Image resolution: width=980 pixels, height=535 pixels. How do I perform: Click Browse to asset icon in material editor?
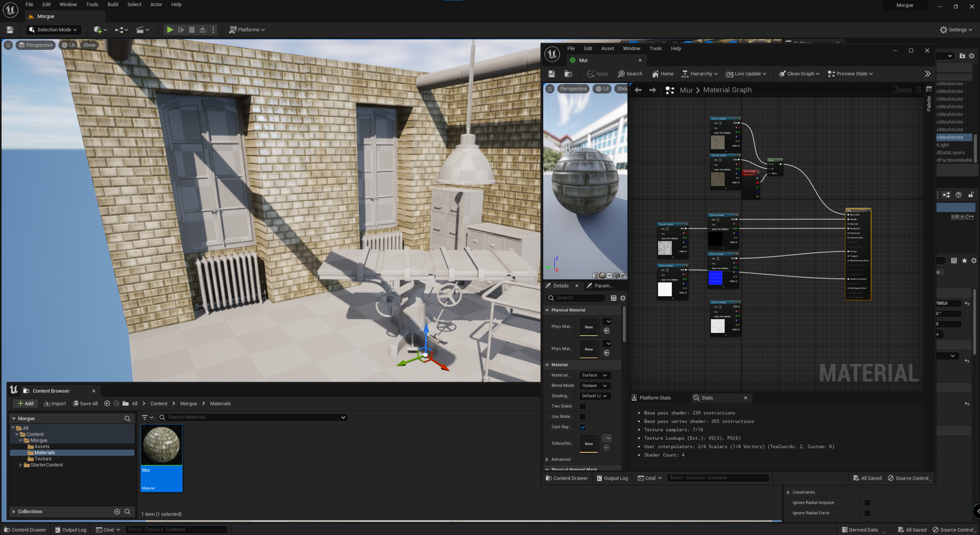(x=568, y=74)
